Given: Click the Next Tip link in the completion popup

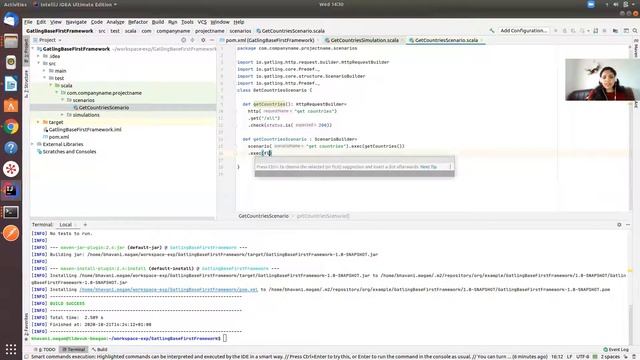Looking at the screenshot, I should click(x=428, y=167).
